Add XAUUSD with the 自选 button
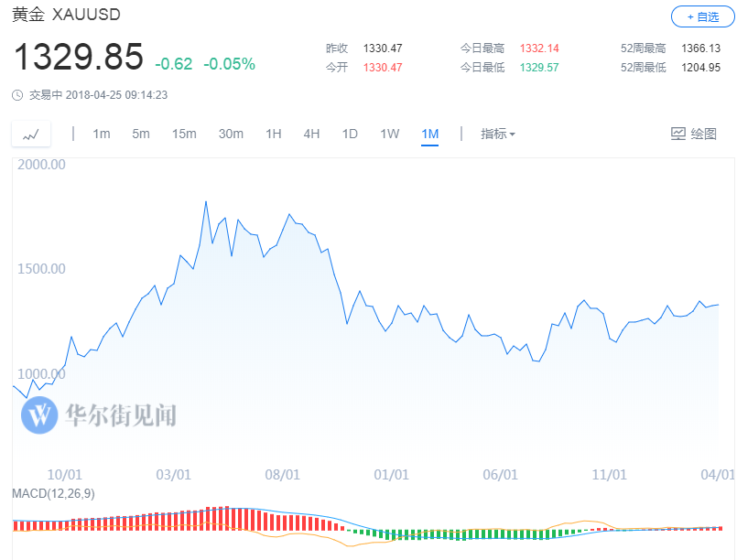The width and height of the screenshot is (737, 560). (703, 17)
